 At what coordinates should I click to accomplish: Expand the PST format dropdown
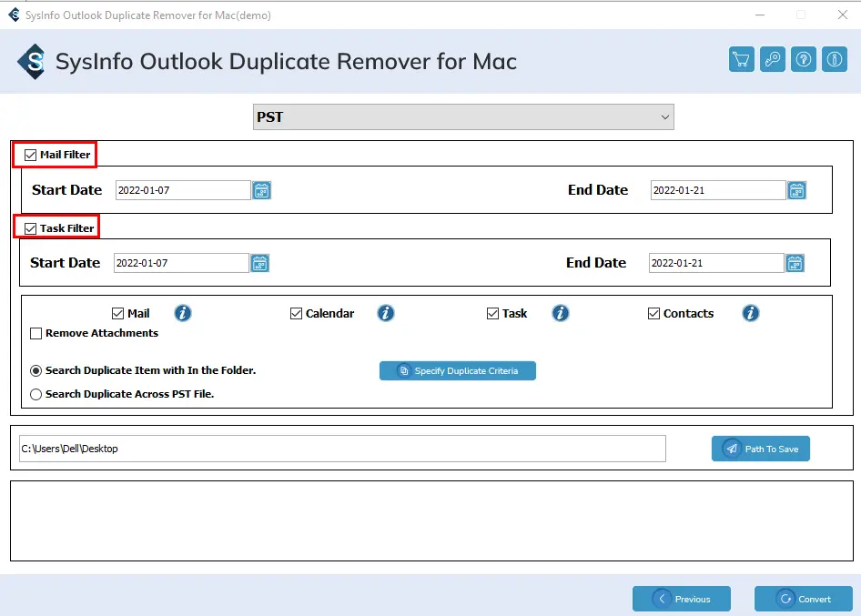(463, 117)
